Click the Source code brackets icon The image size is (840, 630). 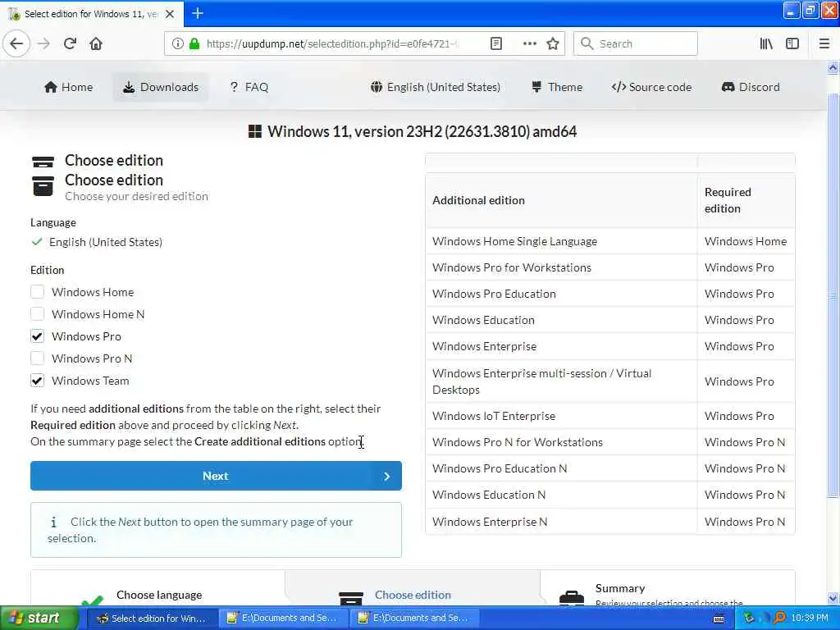click(619, 87)
